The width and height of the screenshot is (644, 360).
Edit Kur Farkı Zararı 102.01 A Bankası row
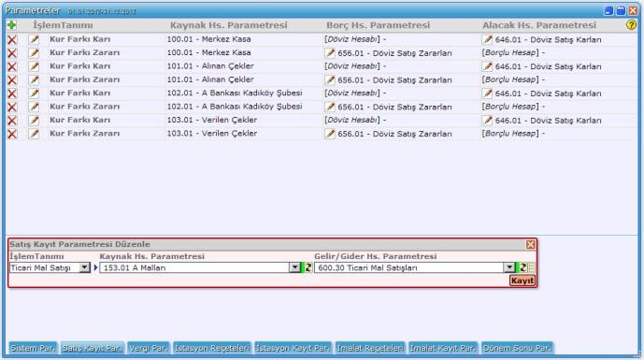tap(34, 107)
